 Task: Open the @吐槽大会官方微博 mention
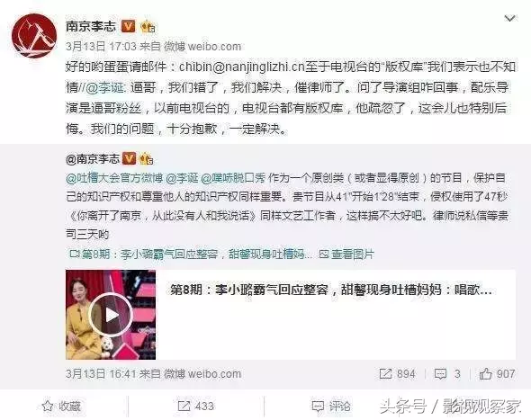tap(114, 178)
